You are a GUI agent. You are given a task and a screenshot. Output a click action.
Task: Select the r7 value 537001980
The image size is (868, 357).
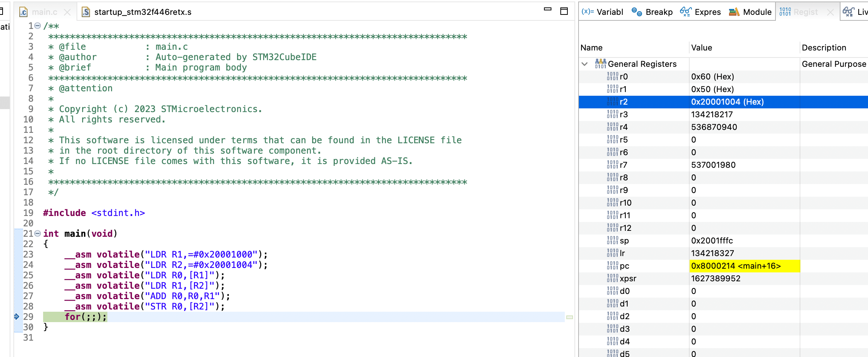(713, 165)
